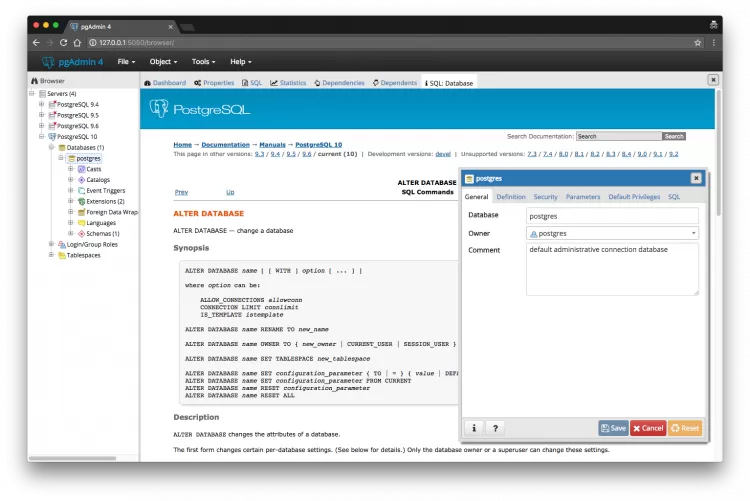Click the PostgreSQL 9.4 server icon
750x501 pixels.
coord(52,104)
